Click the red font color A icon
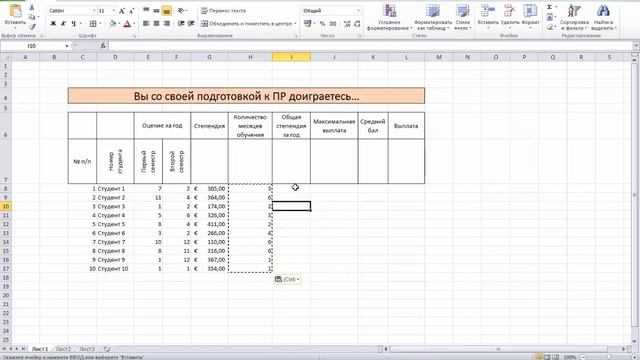 tap(127, 24)
